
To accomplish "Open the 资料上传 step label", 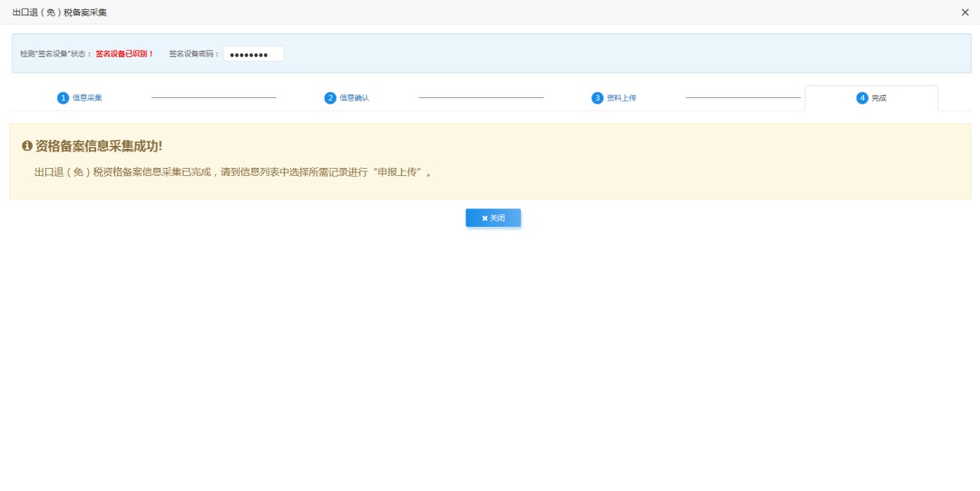I will point(622,98).
